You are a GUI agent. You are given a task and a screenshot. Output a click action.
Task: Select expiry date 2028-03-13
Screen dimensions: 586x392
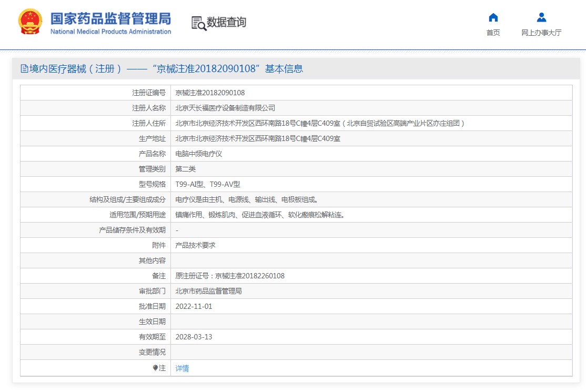click(194, 337)
